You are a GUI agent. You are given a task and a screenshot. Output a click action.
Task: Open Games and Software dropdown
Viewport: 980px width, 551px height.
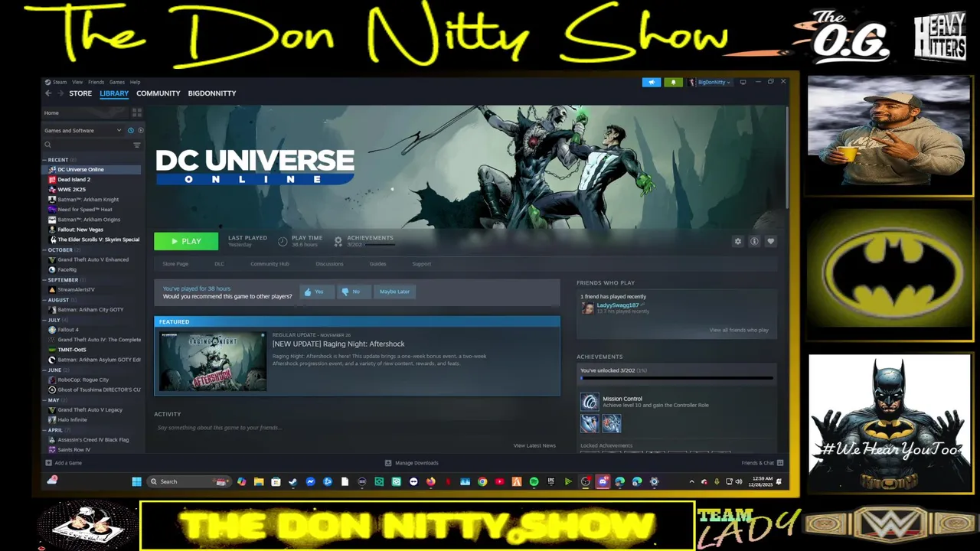point(83,130)
